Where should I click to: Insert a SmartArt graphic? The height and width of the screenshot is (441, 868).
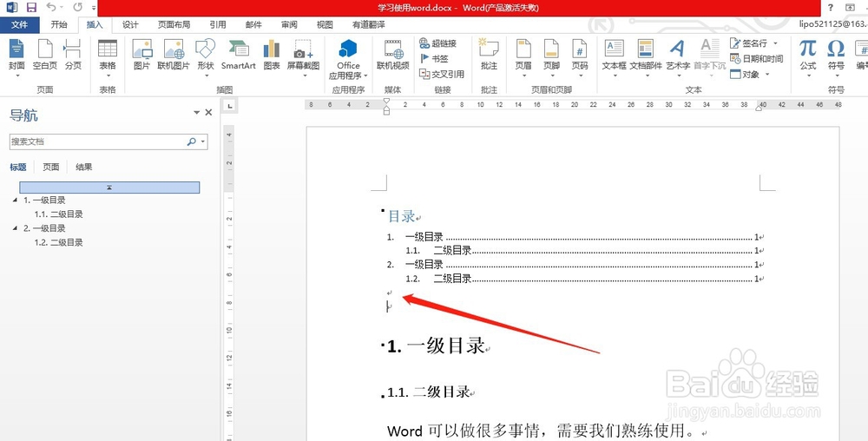tap(239, 56)
